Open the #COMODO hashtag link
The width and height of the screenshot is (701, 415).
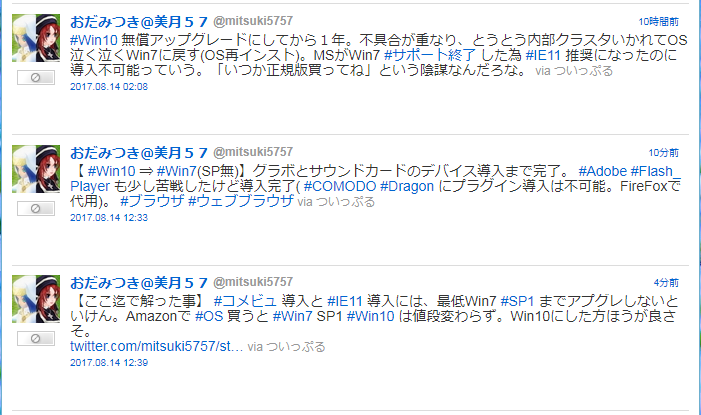(340, 186)
